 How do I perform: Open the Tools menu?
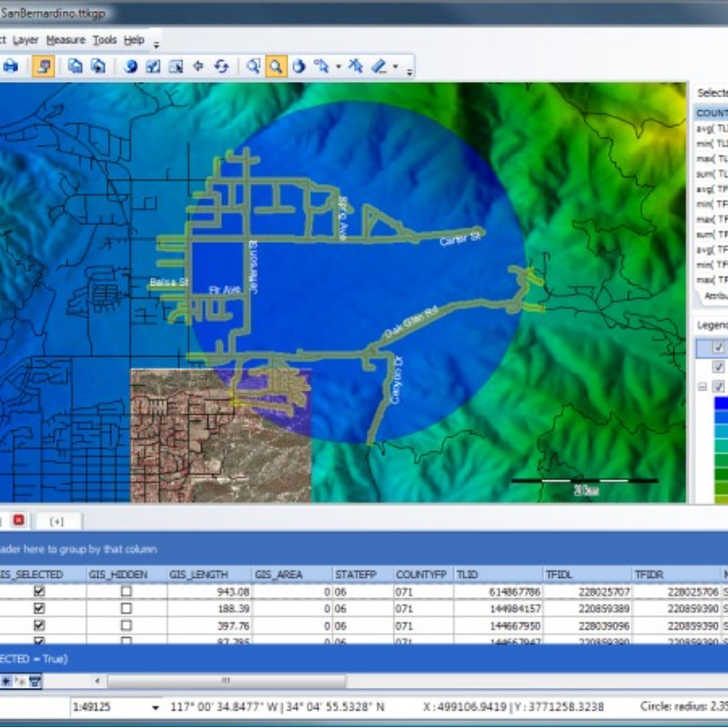pos(104,39)
